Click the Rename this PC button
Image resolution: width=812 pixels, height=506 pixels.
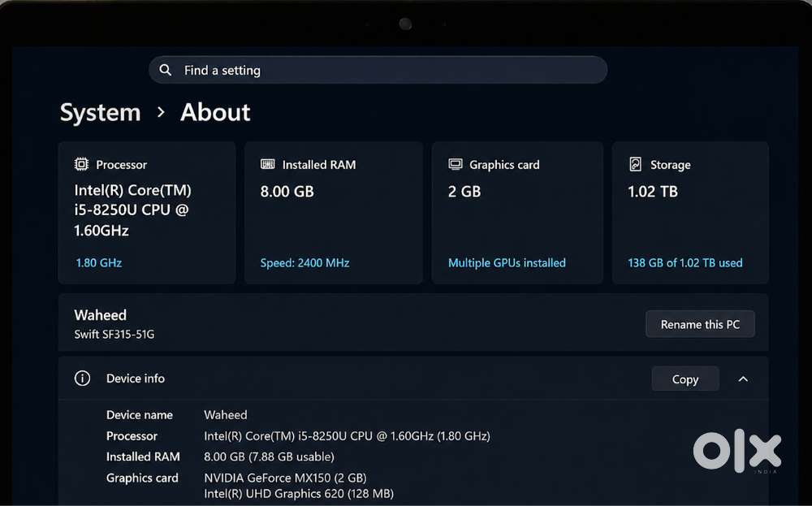(x=700, y=324)
